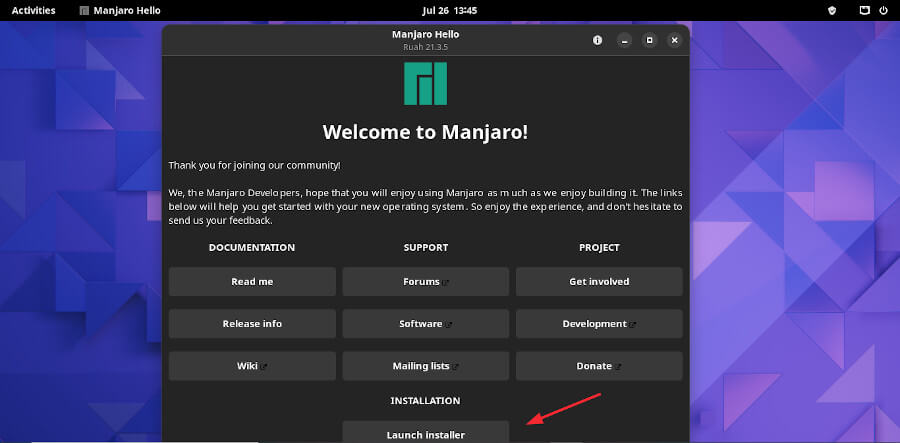The width and height of the screenshot is (900, 443).
Task: Open the Wiki link button
Action: point(252,366)
